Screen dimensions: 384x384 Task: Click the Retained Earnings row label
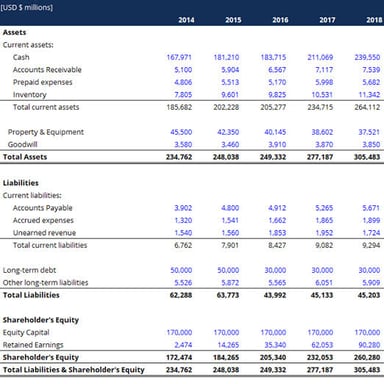(33, 345)
